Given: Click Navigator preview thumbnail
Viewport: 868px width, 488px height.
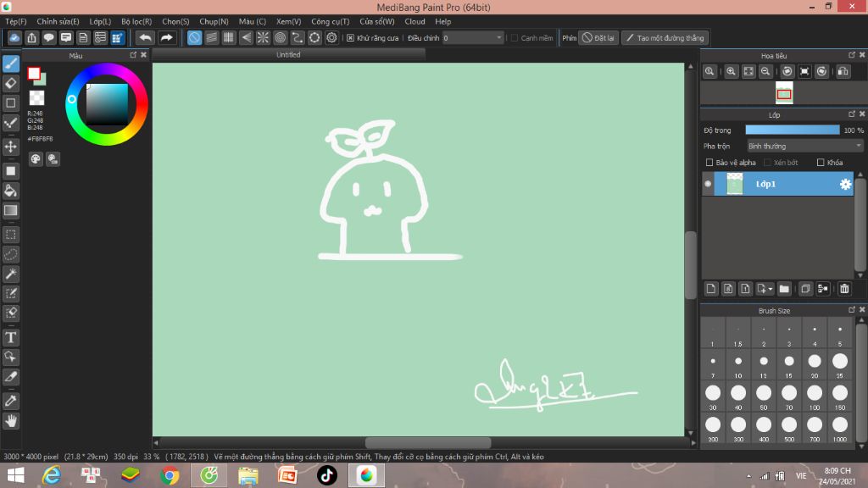Looking at the screenshot, I should coord(784,93).
